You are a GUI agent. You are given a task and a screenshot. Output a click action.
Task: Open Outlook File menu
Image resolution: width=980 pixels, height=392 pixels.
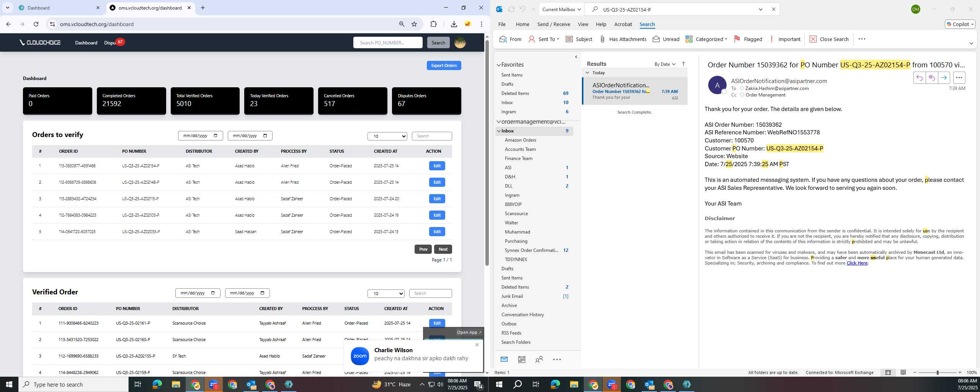click(x=502, y=24)
